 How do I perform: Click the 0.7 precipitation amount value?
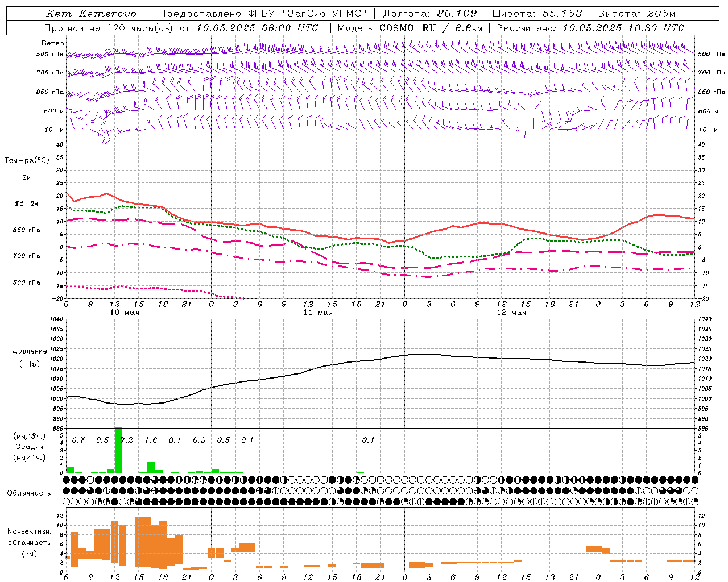pos(78,440)
